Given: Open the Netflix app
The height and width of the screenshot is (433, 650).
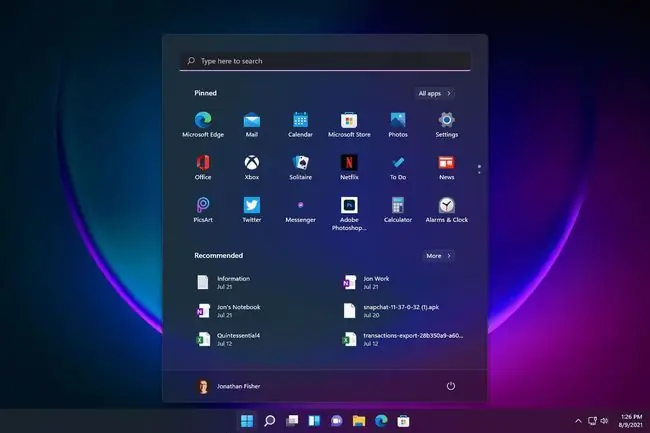Looking at the screenshot, I should coord(349,167).
